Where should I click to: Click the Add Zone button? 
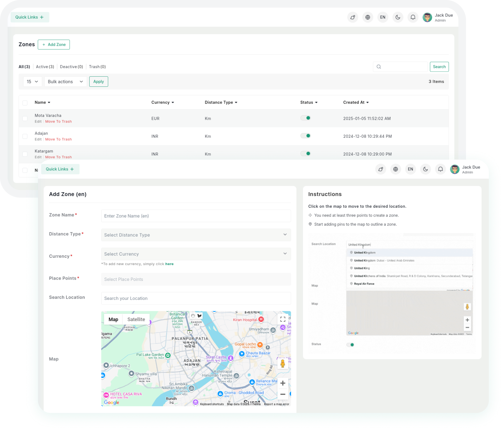click(54, 45)
